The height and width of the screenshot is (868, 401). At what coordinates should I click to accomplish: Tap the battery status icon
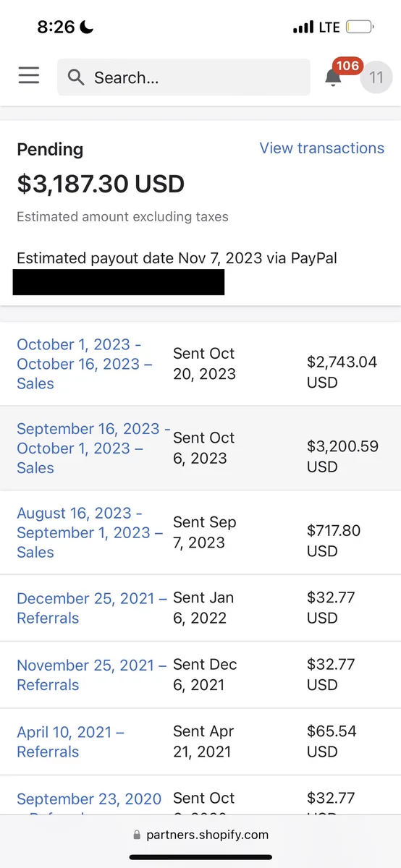click(360, 27)
